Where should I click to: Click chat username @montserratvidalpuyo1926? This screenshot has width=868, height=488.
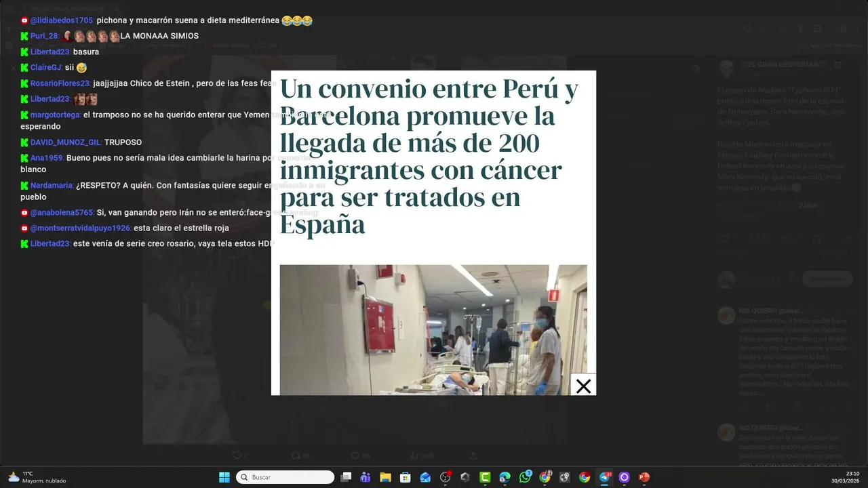click(81, 228)
